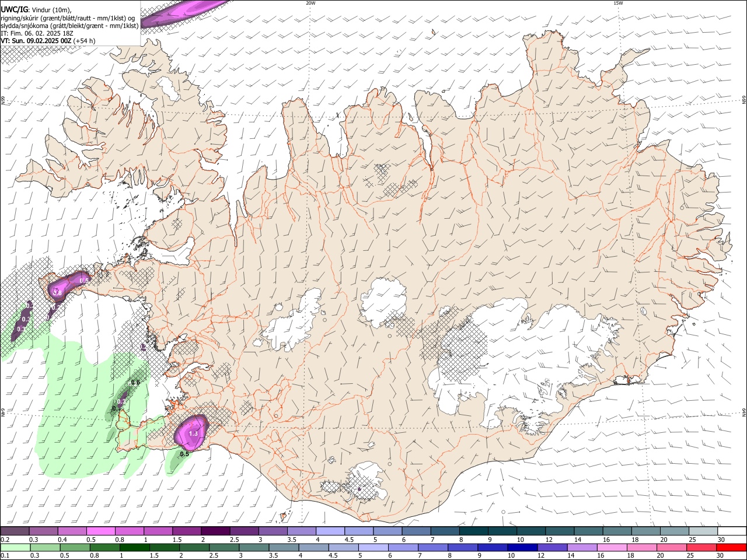Select the bright pink 0.5 swatch in snow legend
747x560 pixels.
tap(100, 531)
